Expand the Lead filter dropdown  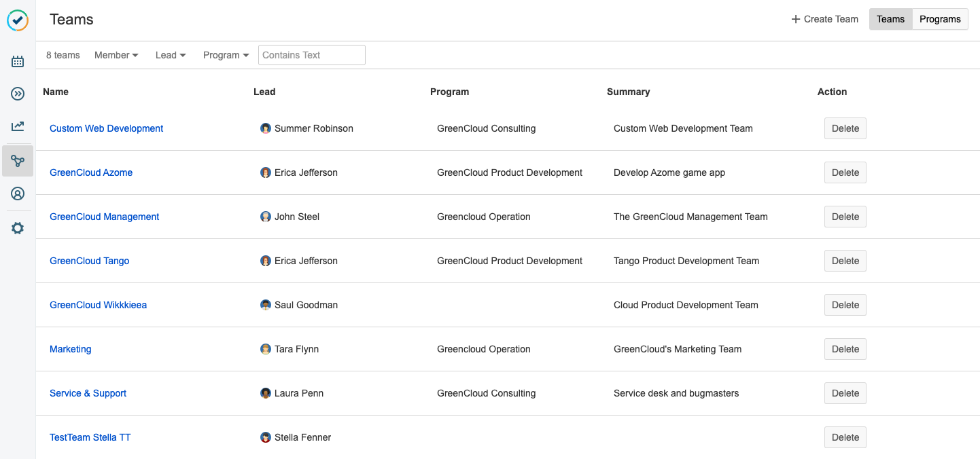point(171,55)
